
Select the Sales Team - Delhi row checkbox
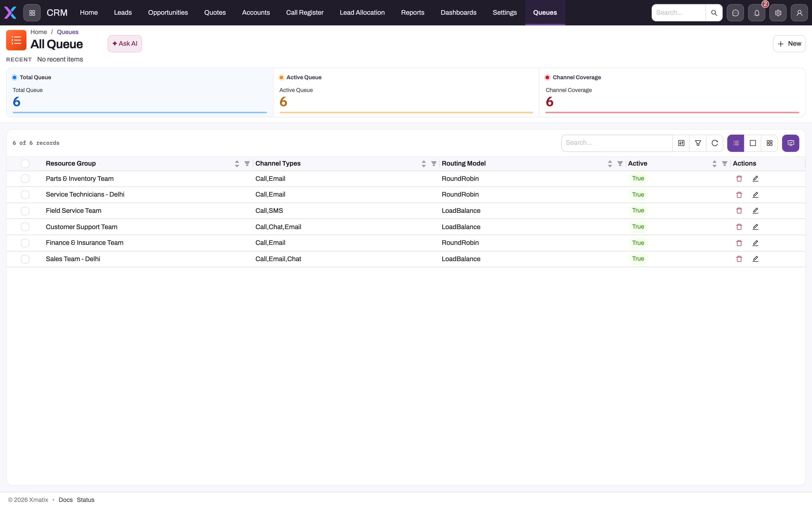[25, 259]
